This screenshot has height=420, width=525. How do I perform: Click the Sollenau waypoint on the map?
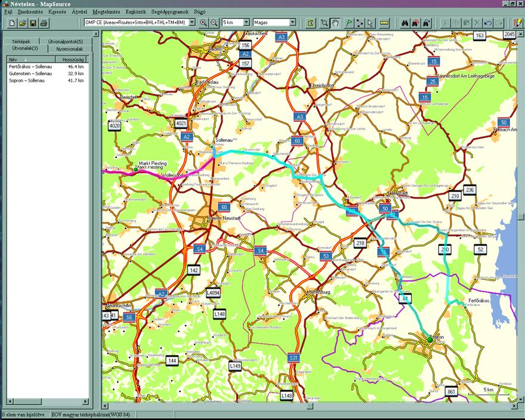tap(212, 147)
